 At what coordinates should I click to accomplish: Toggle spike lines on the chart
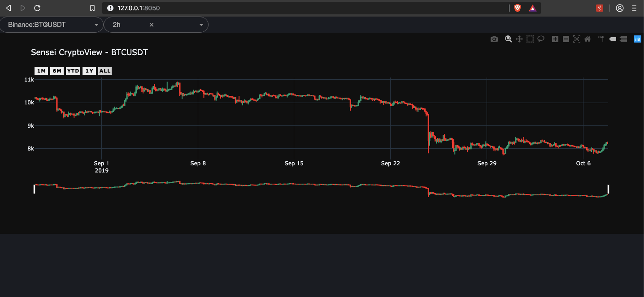point(600,39)
